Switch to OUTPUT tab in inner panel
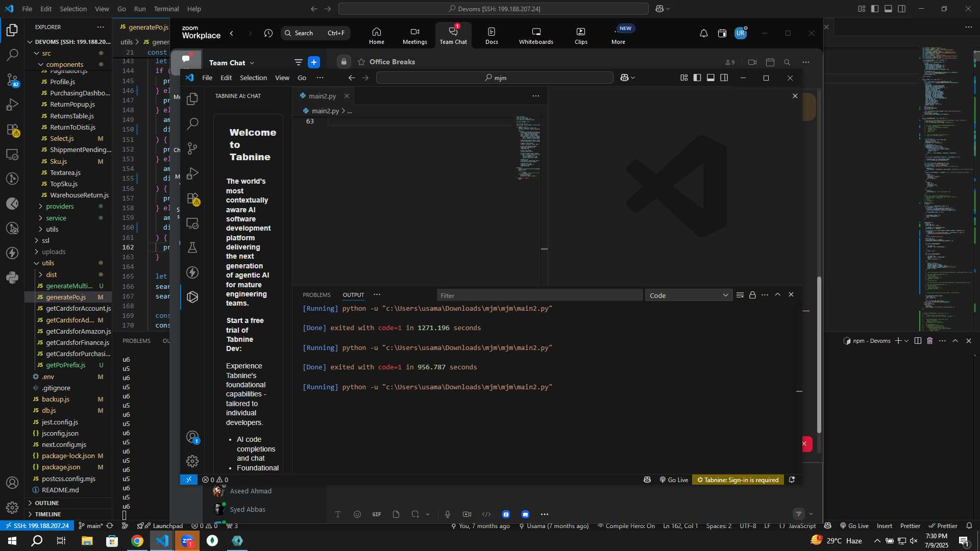The image size is (980, 551). pyautogui.click(x=353, y=295)
